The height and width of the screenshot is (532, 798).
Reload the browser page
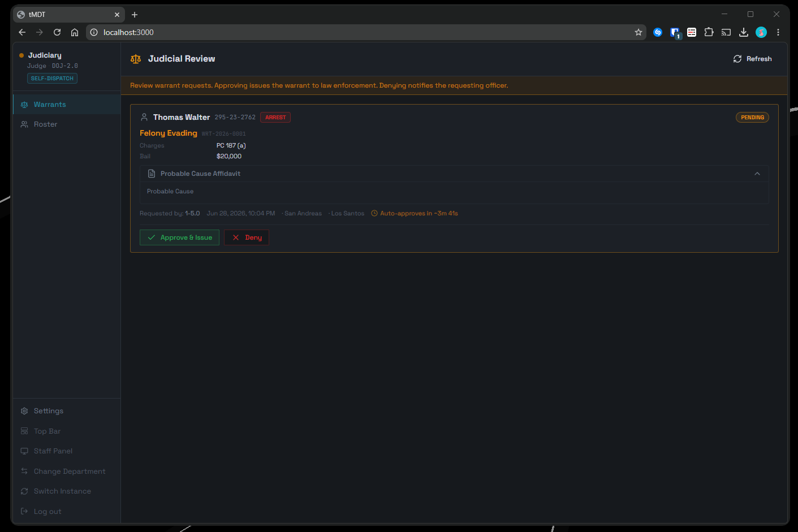coord(57,32)
